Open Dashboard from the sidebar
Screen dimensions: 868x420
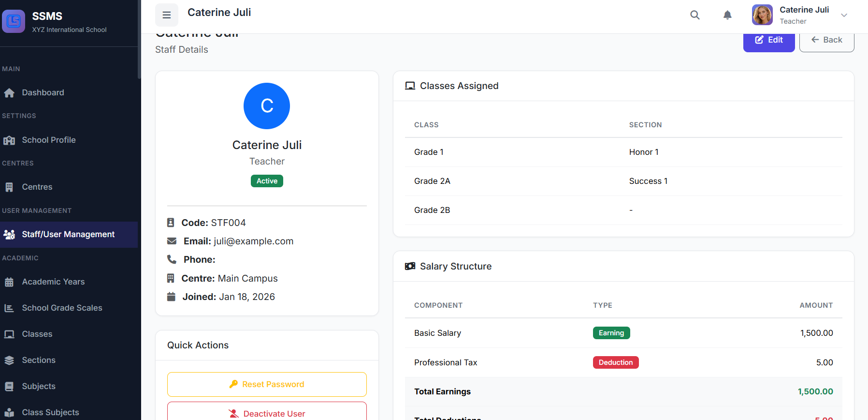click(43, 92)
